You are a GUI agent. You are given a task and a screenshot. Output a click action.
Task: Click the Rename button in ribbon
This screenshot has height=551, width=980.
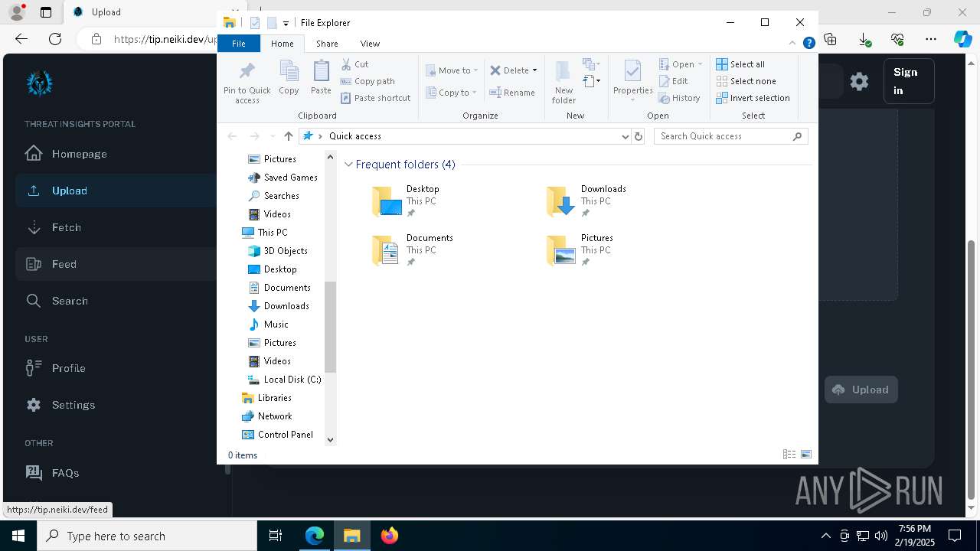coord(512,93)
